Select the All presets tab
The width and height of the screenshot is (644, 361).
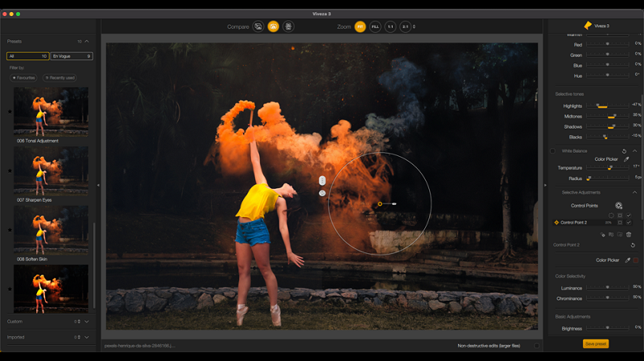(27, 56)
